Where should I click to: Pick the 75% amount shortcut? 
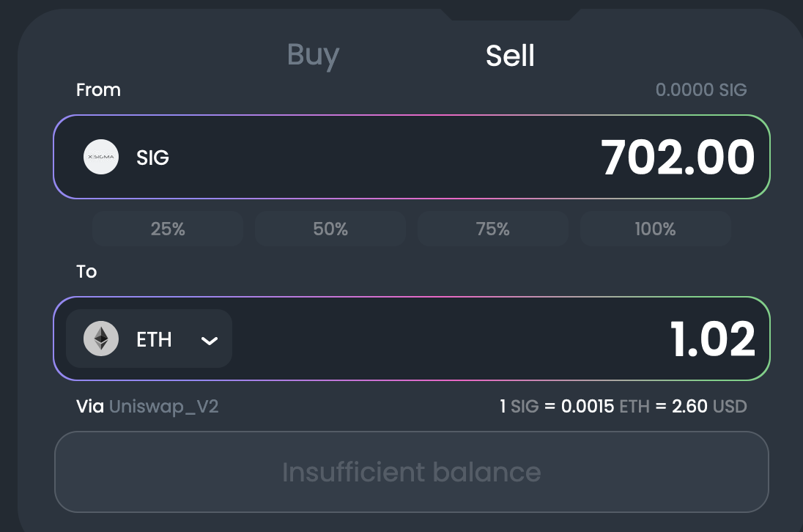point(493,229)
